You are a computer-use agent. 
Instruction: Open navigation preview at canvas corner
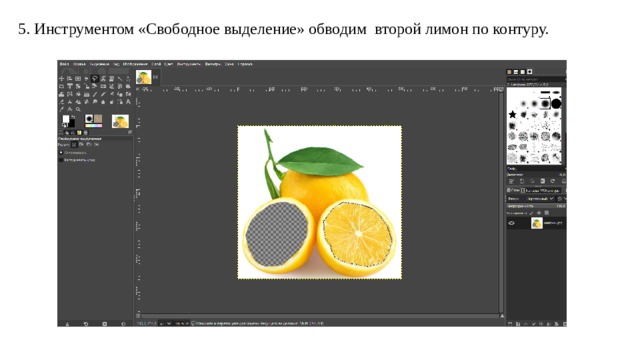[x=502, y=316]
